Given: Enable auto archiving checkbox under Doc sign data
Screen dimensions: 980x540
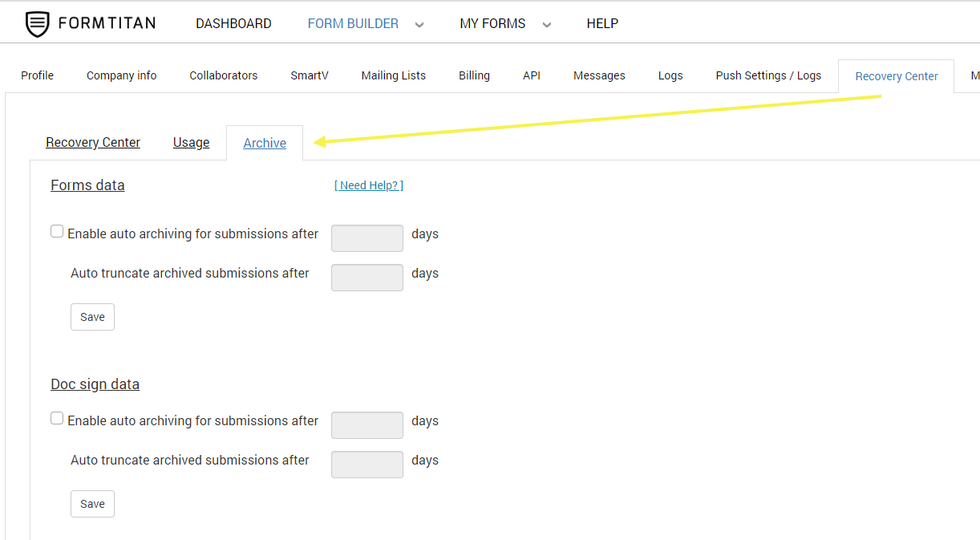Looking at the screenshot, I should pyautogui.click(x=57, y=419).
